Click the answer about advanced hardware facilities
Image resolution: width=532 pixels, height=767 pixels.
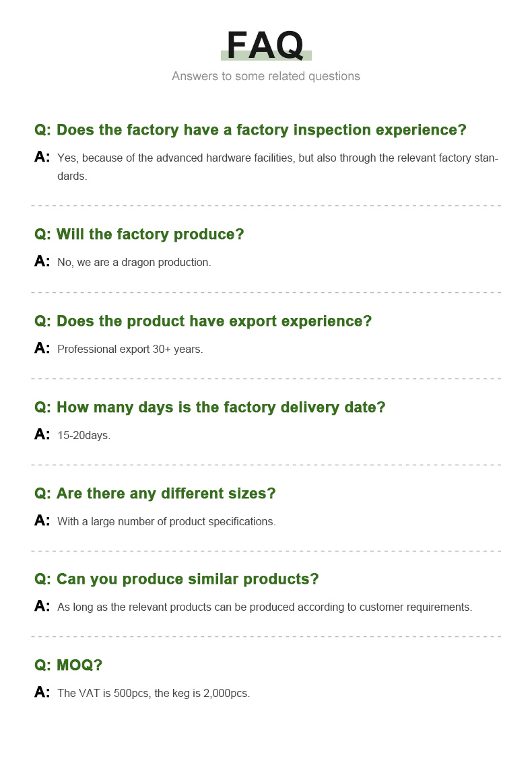277,167
